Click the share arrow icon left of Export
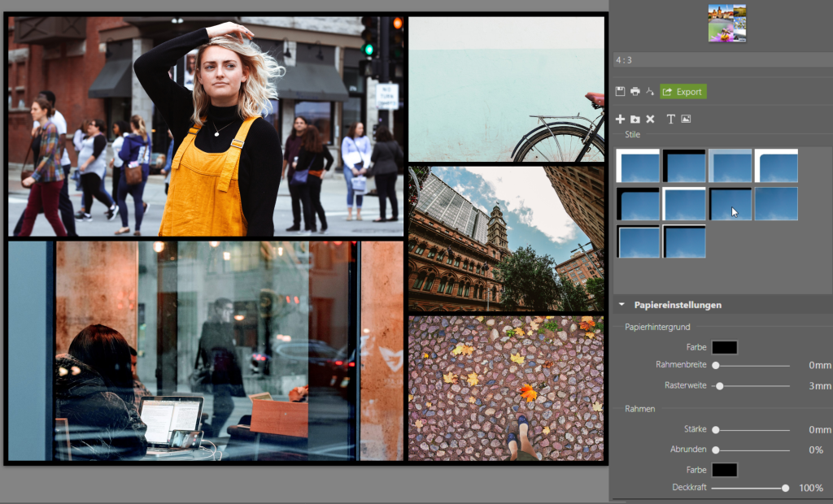The height and width of the screenshot is (504, 833). [650, 91]
